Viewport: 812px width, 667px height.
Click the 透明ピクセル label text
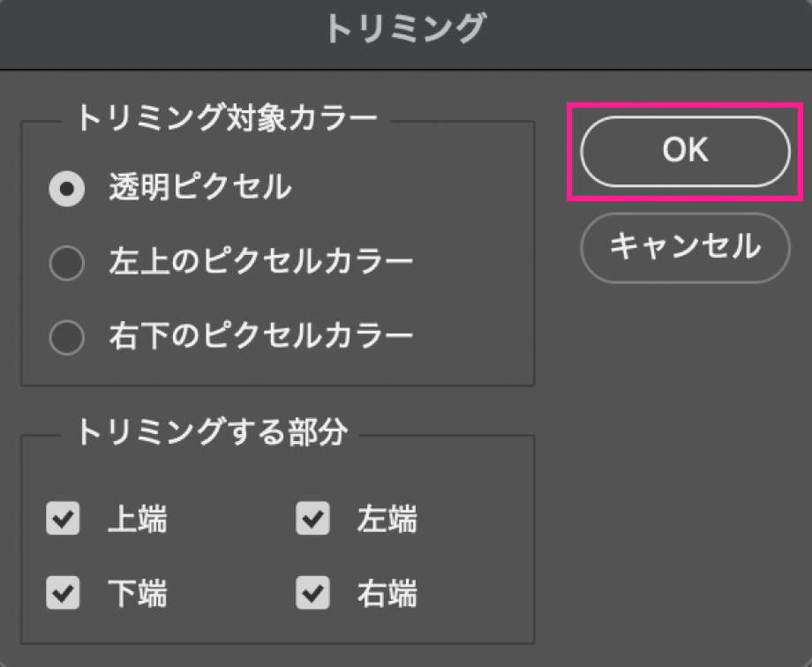pos(199,188)
